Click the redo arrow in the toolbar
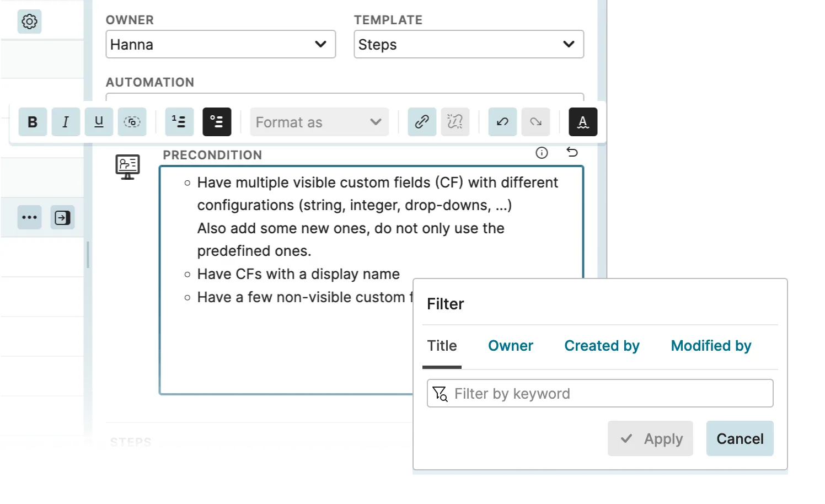 point(535,122)
